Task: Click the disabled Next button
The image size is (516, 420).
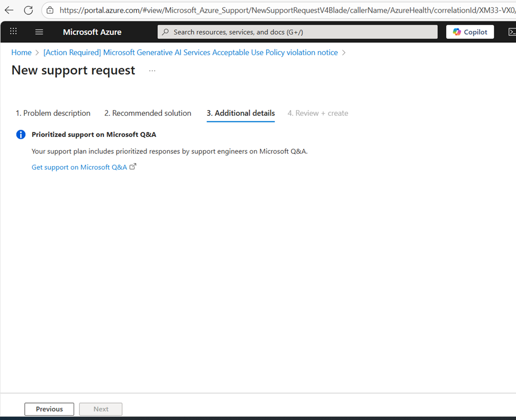Action: 101,409
